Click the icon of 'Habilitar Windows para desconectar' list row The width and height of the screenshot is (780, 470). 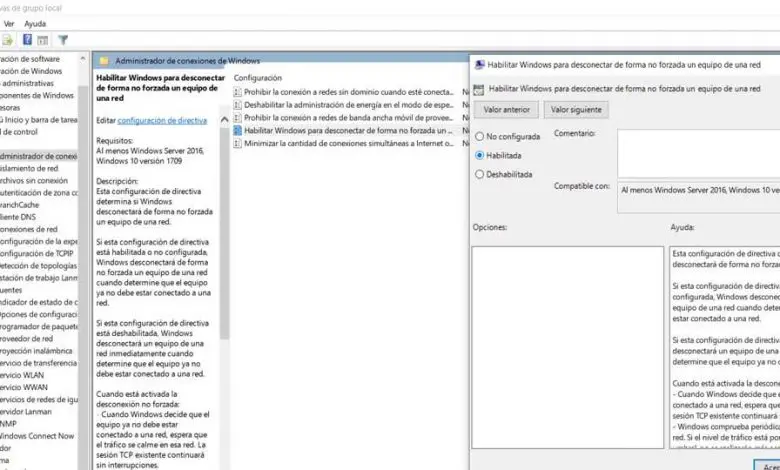click(x=237, y=131)
